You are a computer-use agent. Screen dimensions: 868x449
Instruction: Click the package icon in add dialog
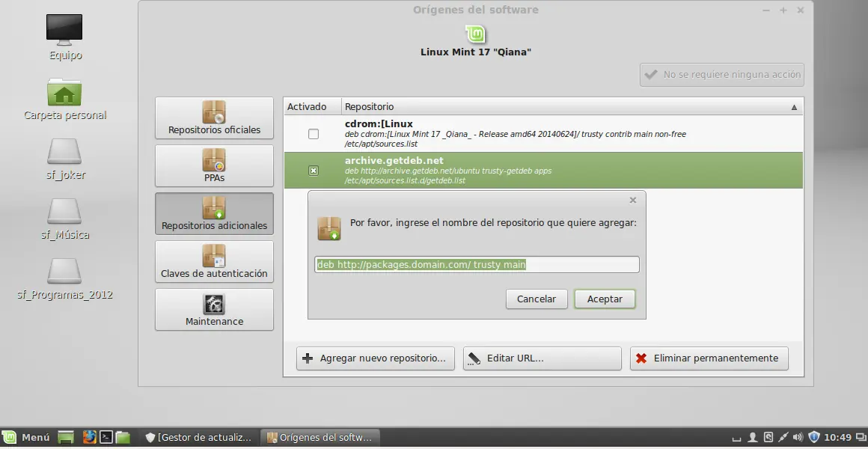[x=328, y=228]
